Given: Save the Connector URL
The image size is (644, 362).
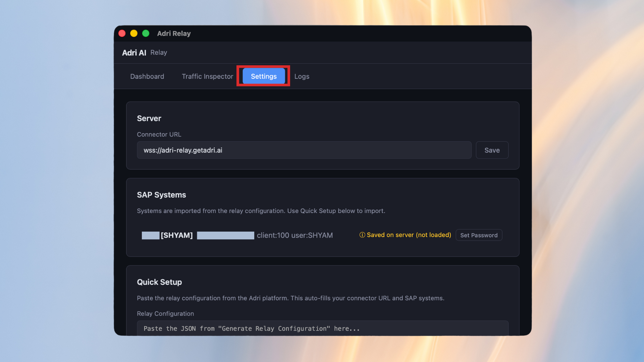Looking at the screenshot, I should coord(492,150).
